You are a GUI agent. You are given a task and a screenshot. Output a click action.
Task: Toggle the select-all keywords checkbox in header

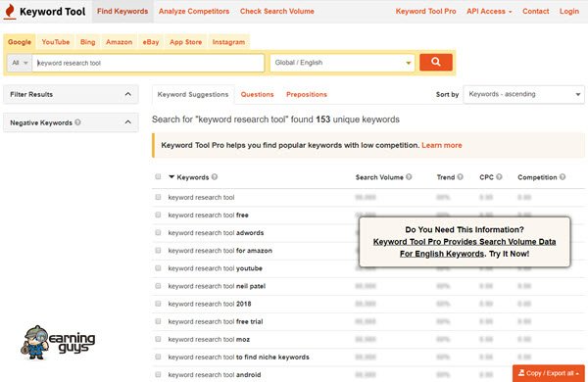click(158, 176)
